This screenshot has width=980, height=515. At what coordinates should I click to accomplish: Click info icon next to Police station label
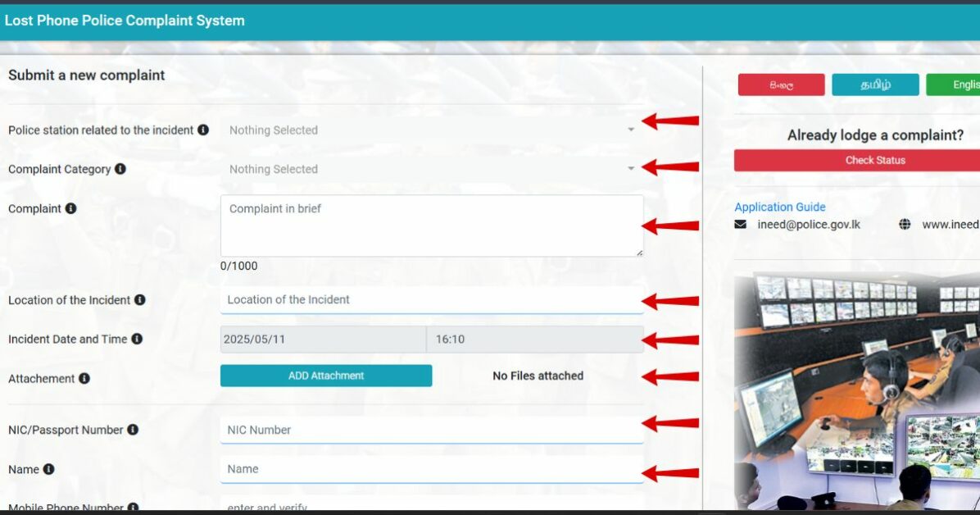tap(203, 130)
